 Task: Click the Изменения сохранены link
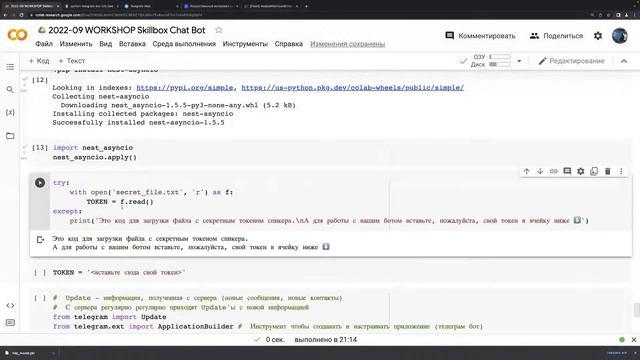point(347,44)
